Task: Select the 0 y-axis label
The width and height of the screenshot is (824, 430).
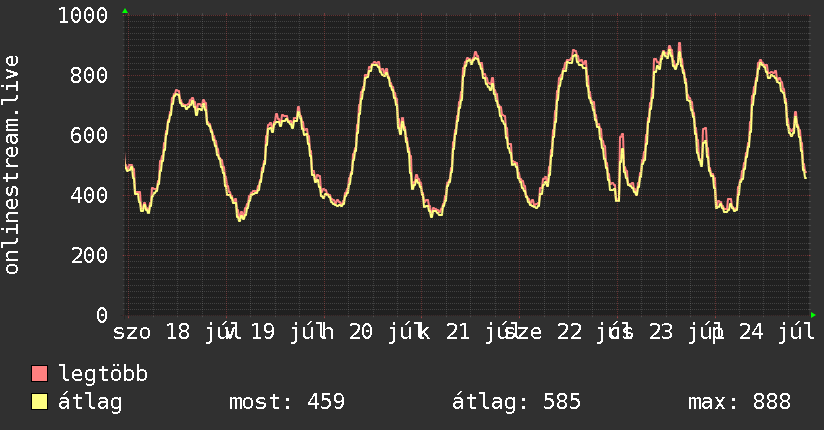Action: click(x=102, y=315)
